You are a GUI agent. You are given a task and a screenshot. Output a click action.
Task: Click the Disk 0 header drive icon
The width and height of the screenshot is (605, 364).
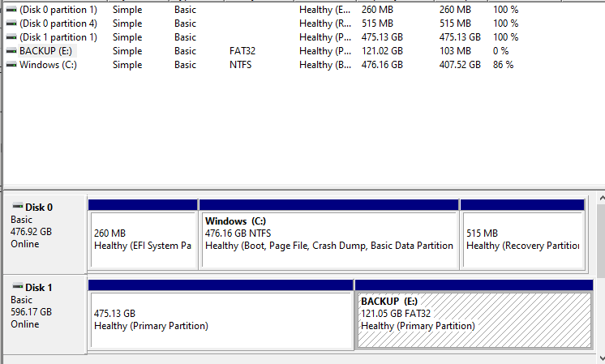18,206
